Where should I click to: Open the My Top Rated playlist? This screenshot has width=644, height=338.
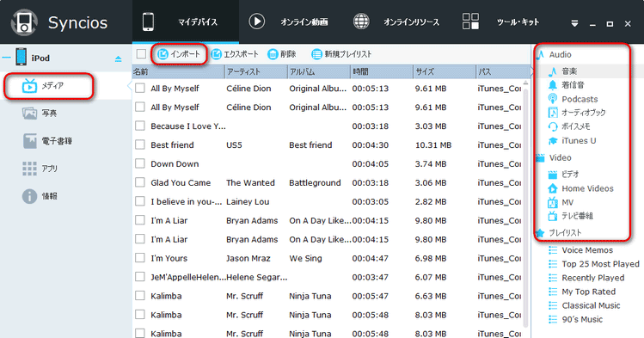(582, 292)
